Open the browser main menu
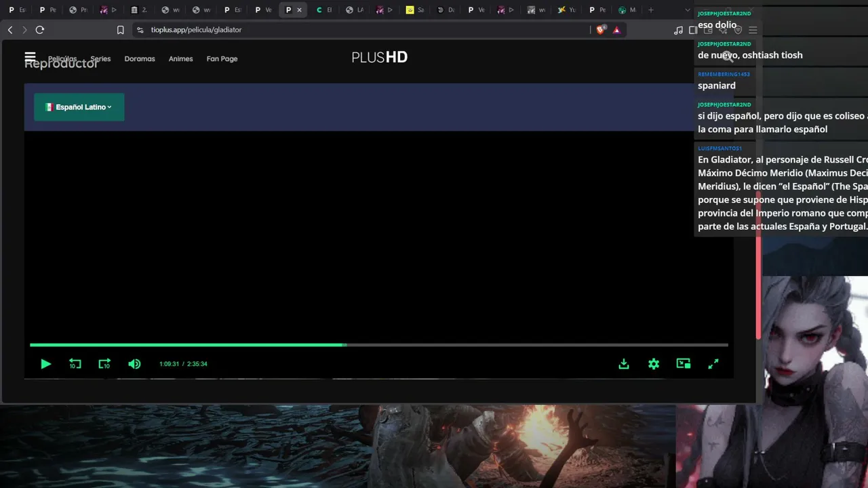868x488 pixels. [753, 30]
